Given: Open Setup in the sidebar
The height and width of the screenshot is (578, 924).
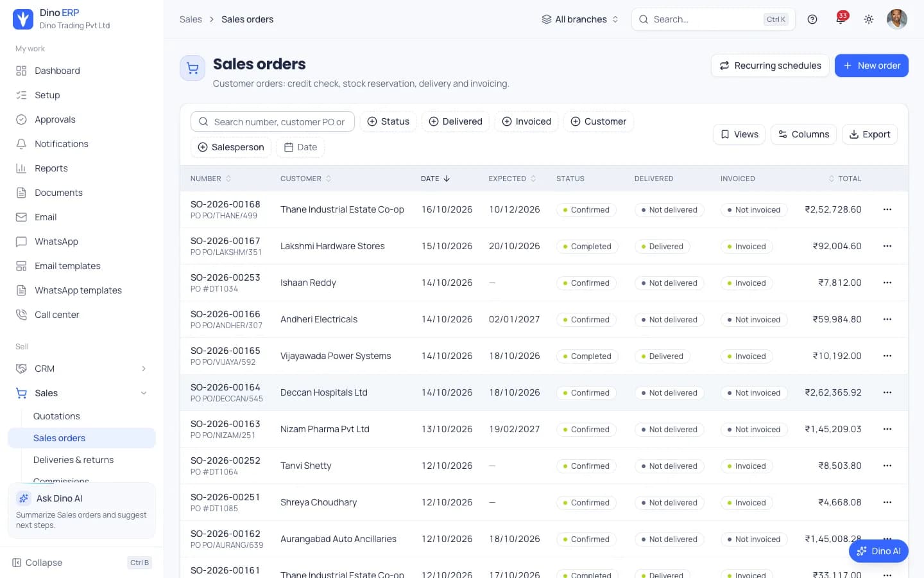Looking at the screenshot, I should coord(81,95).
